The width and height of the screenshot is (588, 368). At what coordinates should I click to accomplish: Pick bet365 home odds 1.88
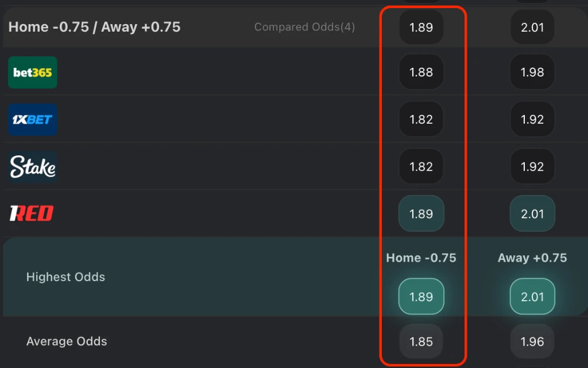pos(421,72)
